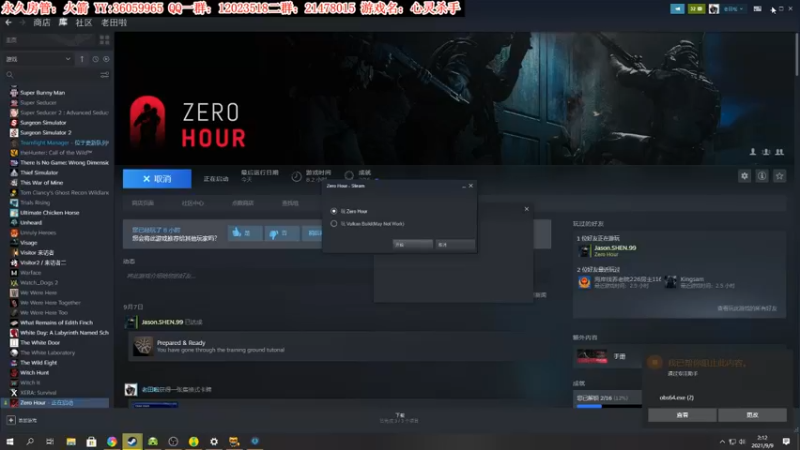Select This War of Mine in library
This screenshot has height=450, width=800.
click(x=41, y=183)
